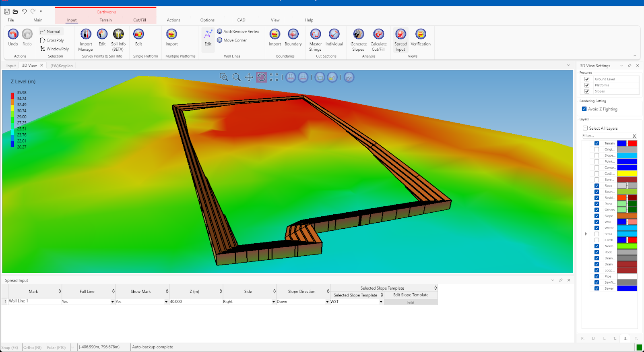Screen dimensions: 644x352
Task: Click the Undo icon in Actions
Action: coord(13,34)
